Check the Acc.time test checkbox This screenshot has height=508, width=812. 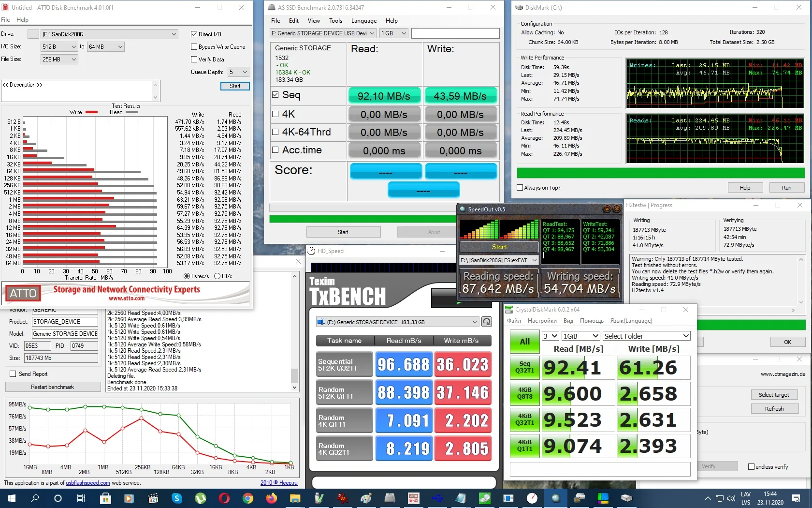tap(275, 150)
